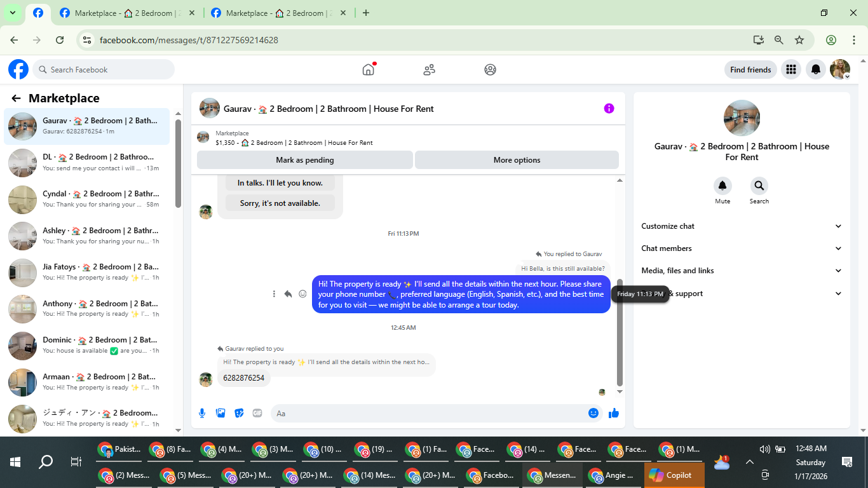868x488 pixels.
Task: Open the Task View taskbar icon
Action: pyautogui.click(x=76, y=462)
